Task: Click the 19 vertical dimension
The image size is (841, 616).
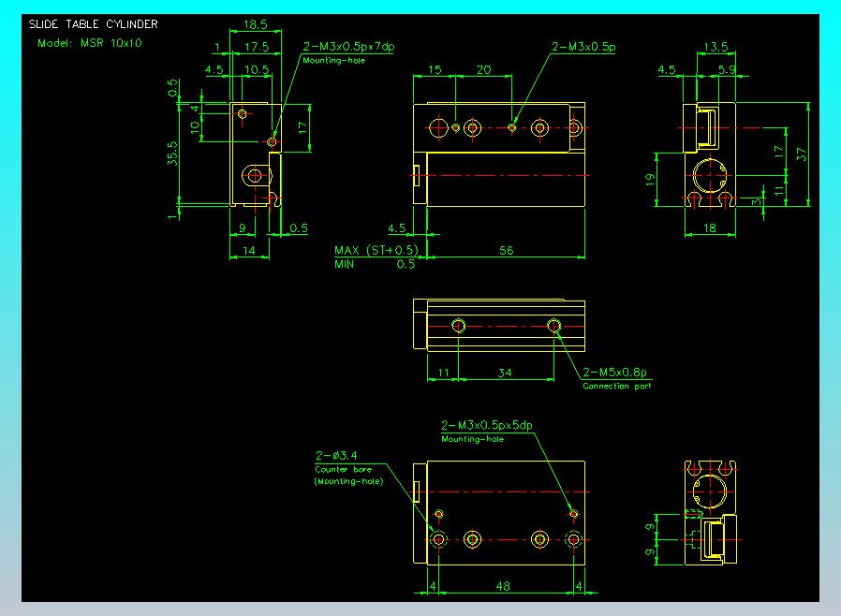Action: click(650, 179)
